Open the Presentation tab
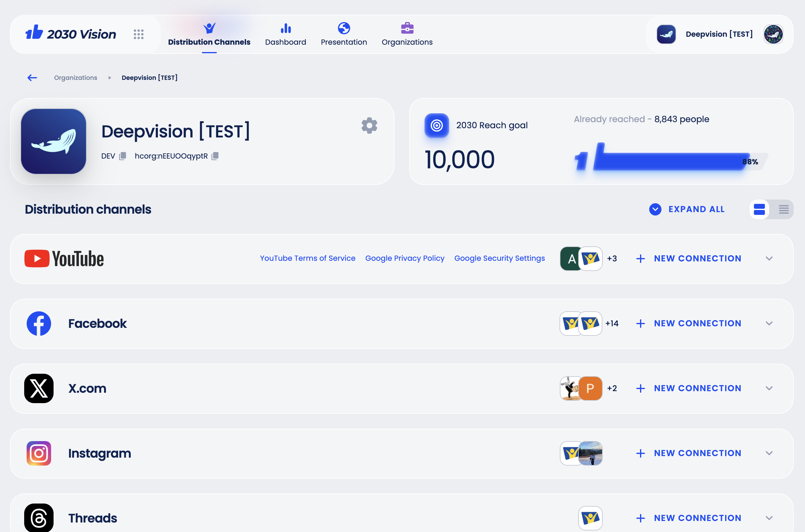Image resolution: width=805 pixels, height=532 pixels. coord(344,34)
